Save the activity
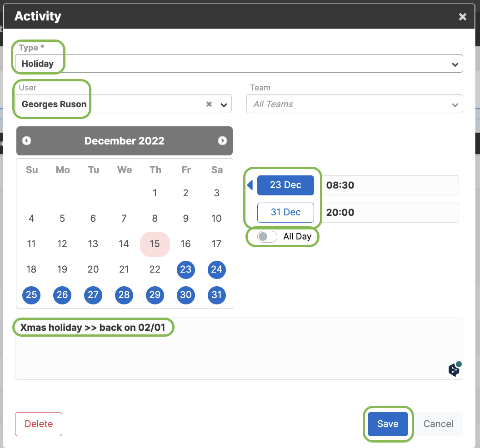This screenshot has width=480, height=448. click(388, 424)
